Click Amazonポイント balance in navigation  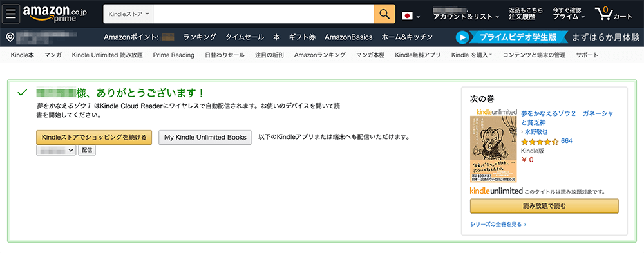(x=139, y=37)
